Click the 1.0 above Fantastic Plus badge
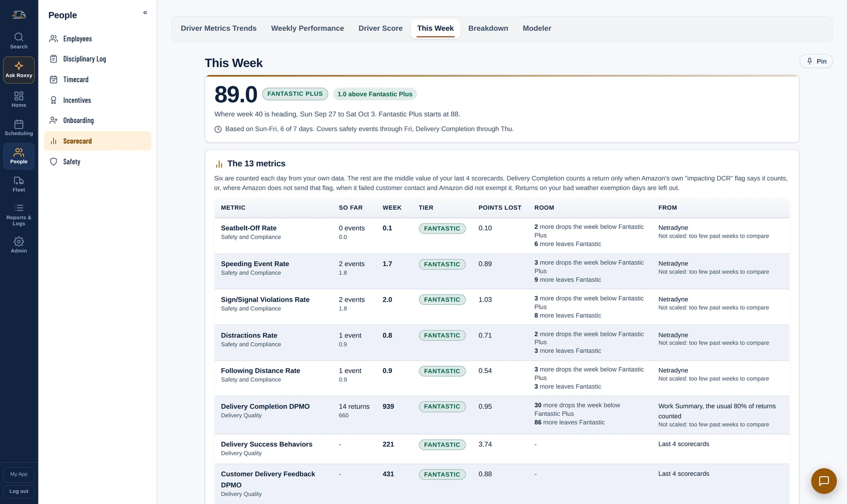This screenshot has width=847, height=504. coord(375,94)
